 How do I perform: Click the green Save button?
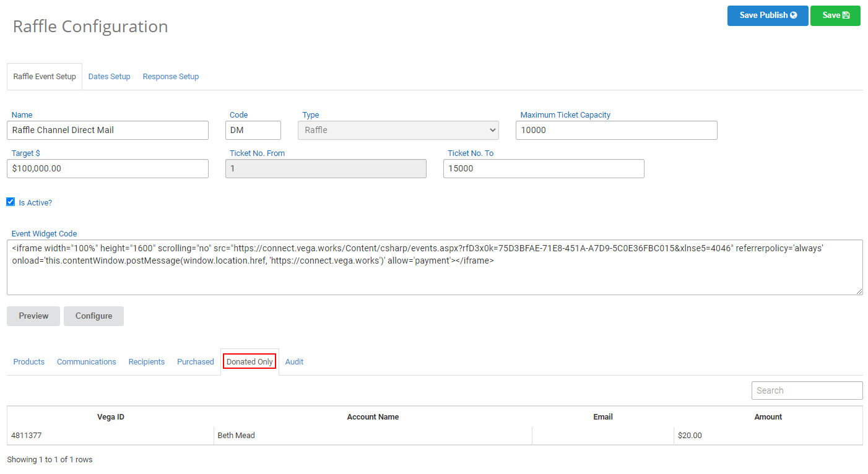pyautogui.click(x=835, y=15)
